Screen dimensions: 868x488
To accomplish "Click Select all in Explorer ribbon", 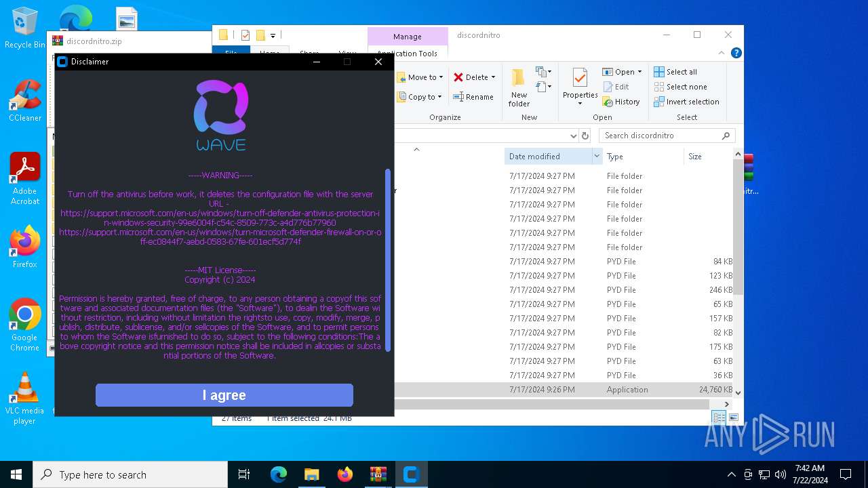I will [675, 72].
